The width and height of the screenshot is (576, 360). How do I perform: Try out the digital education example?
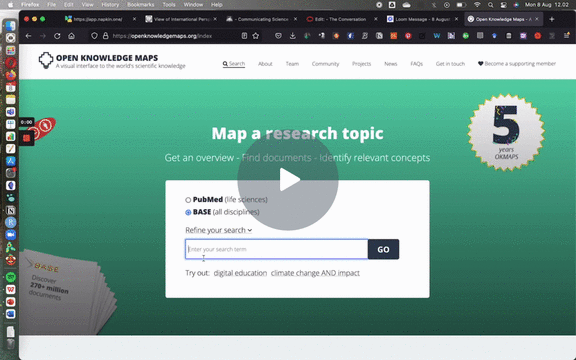240,273
